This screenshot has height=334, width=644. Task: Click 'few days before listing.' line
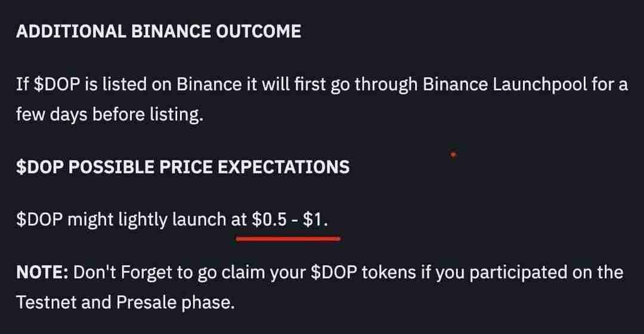110,115
